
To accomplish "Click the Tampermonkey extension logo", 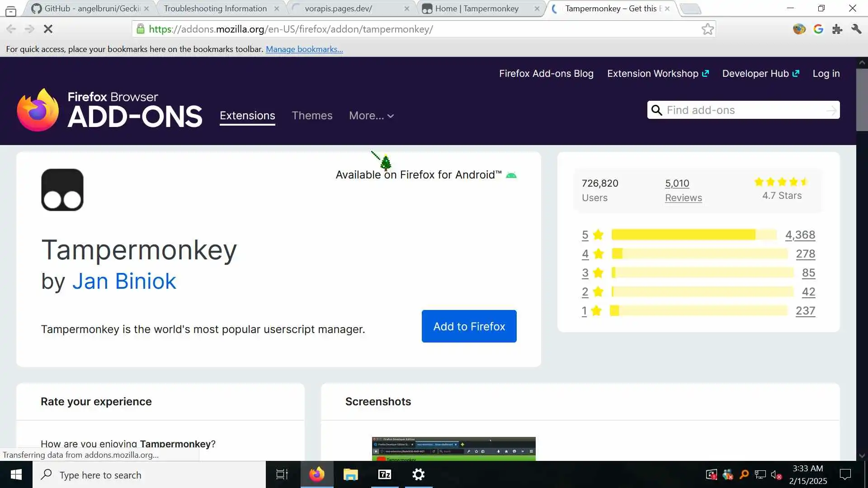I will point(62,190).
